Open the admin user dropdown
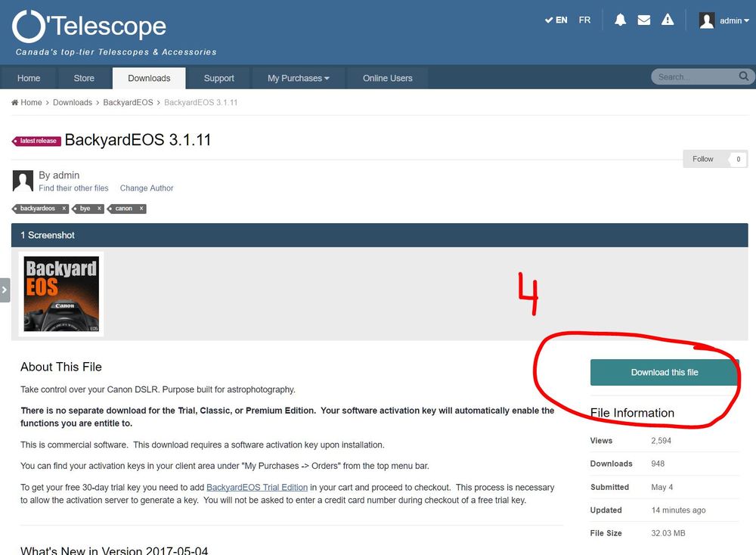Screen dimensions: 756x555 click(734, 20)
